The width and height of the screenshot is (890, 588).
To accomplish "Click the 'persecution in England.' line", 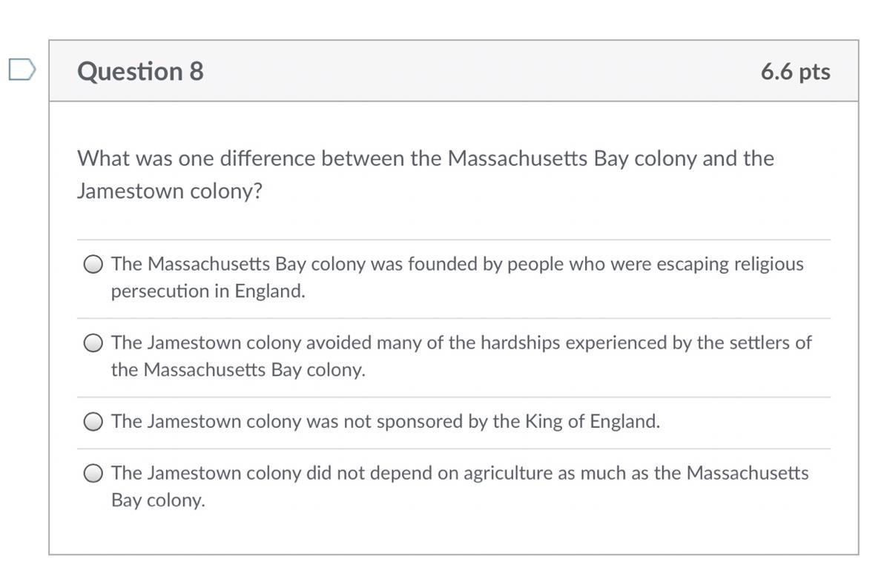I will [x=208, y=291].
